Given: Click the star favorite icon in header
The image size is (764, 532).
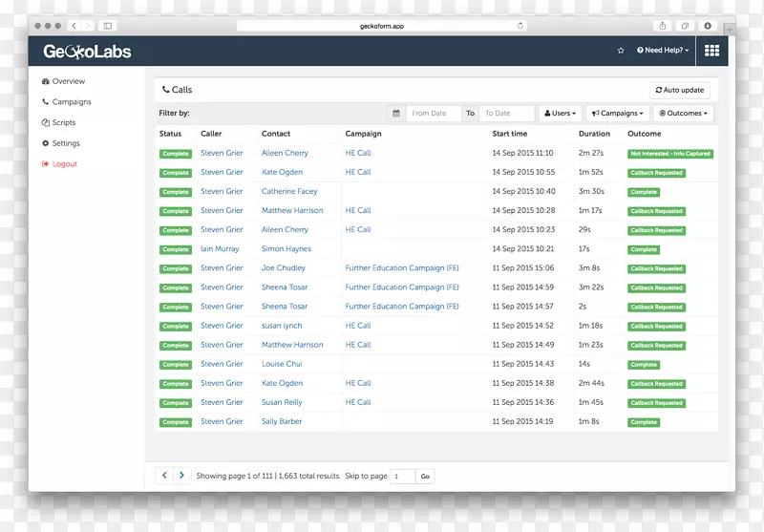Looking at the screenshot, I should (621, 51).
